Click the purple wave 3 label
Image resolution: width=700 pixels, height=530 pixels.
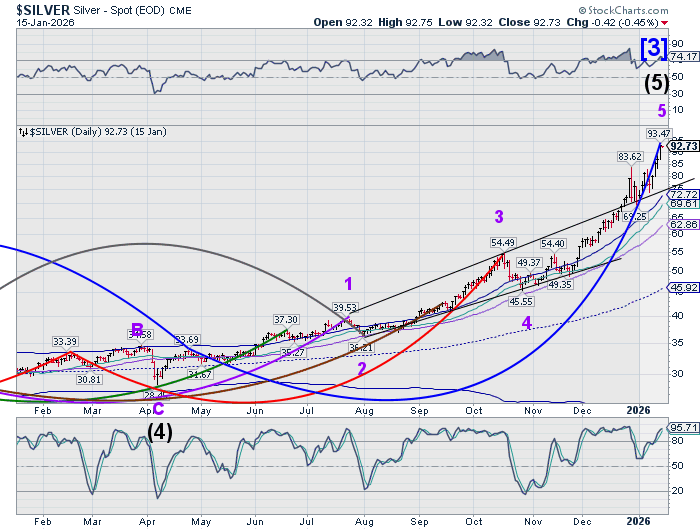pos(498,216)
